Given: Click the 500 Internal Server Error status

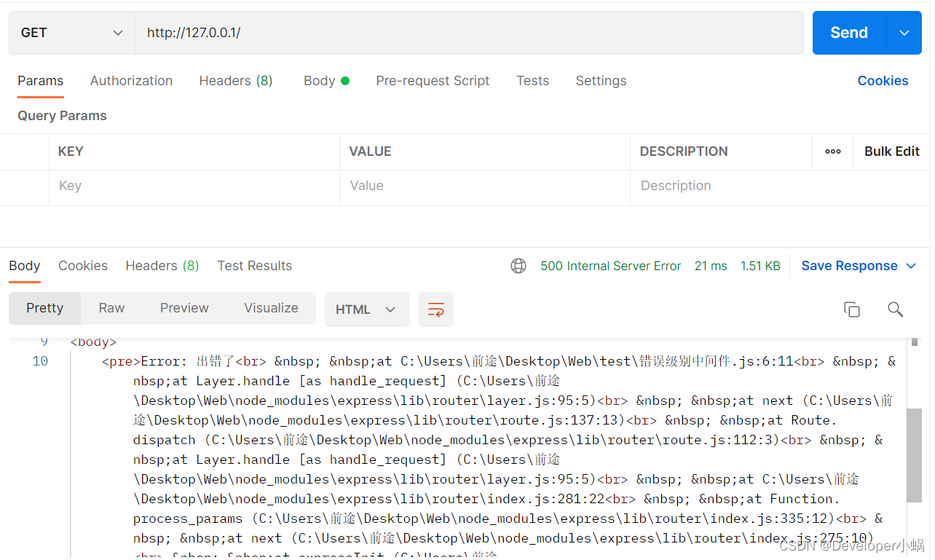Looking at the screenshot, I should coord(611,266).
